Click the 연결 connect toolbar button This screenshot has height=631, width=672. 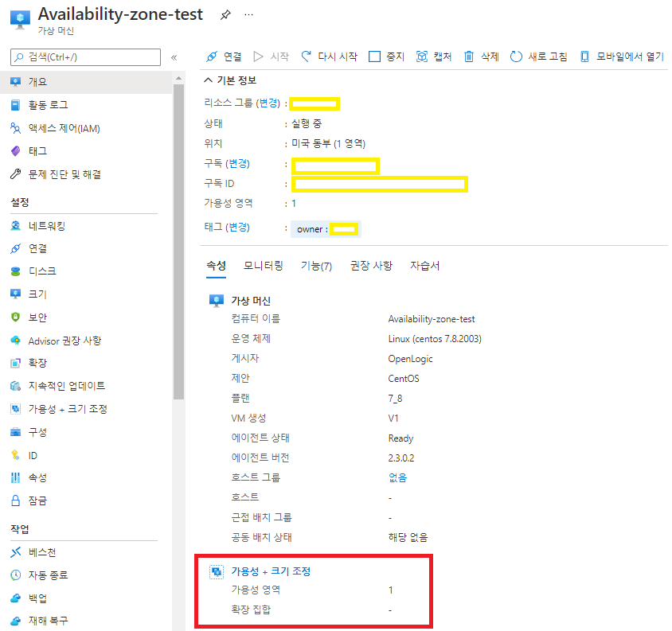point(224,56)
